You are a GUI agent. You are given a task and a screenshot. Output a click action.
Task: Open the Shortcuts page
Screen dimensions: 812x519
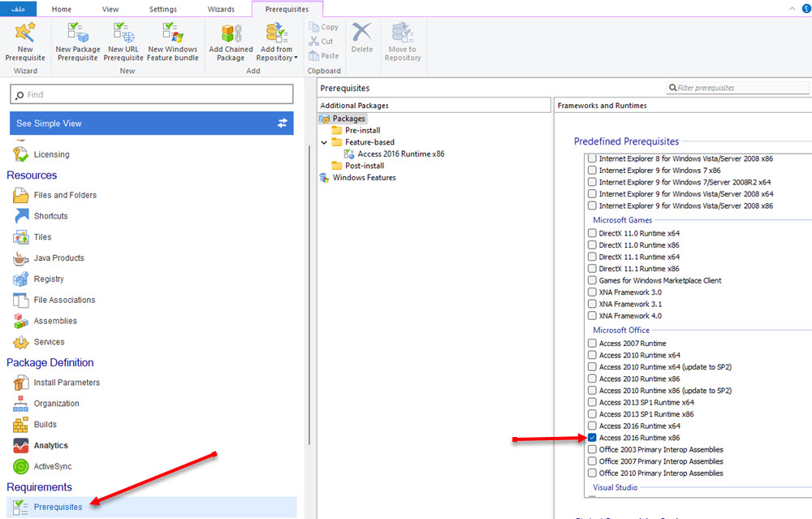click(x=41, y=216)
